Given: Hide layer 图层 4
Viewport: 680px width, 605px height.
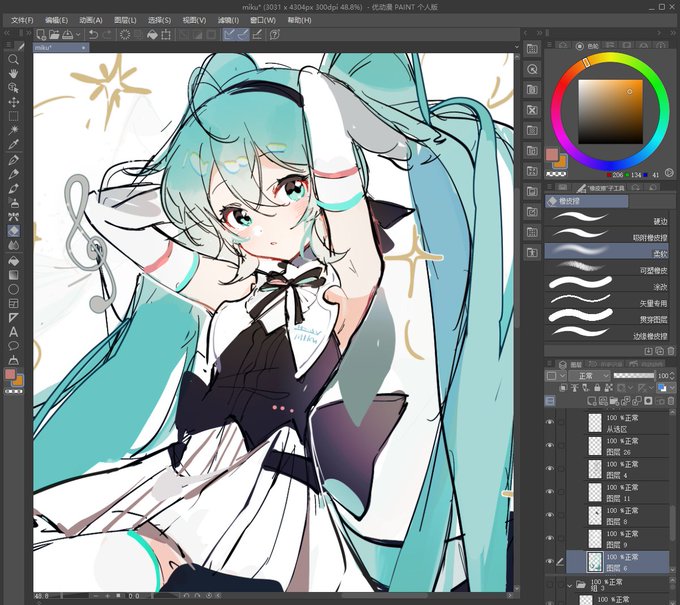Looking at the screenshot, I should point(550,468).
